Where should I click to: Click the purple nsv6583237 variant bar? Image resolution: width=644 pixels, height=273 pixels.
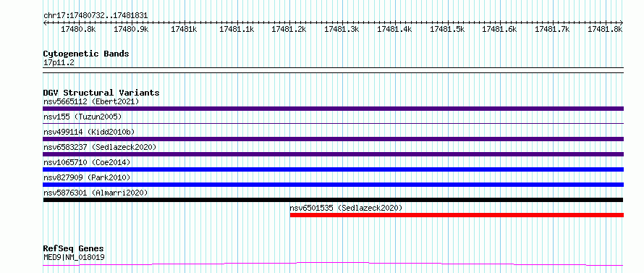333,154
